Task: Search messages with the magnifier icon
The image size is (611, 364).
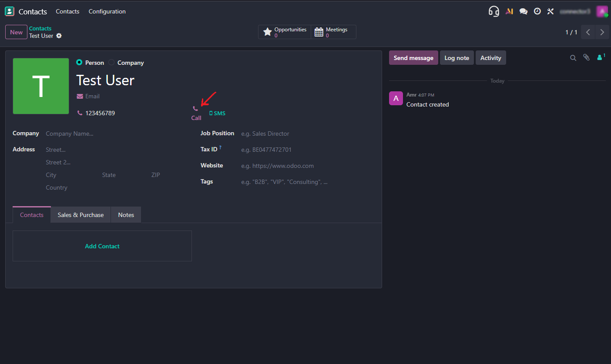Action: [x=573, y=58]
